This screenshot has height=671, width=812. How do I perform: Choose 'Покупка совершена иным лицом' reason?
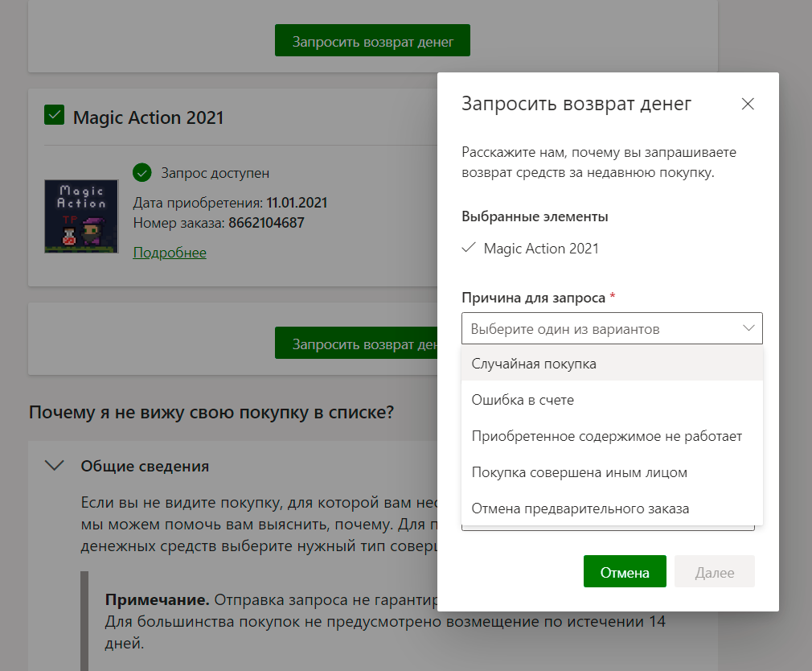(612, 472)
